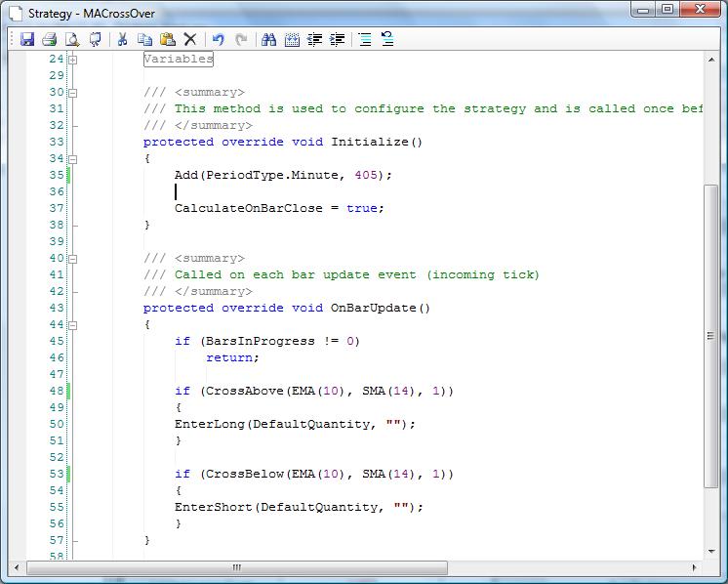Click the horizontal scrollbar left arrow
The width and height of the screenshot is (728, 584).
pyautogui.click(x=17, y=567)
